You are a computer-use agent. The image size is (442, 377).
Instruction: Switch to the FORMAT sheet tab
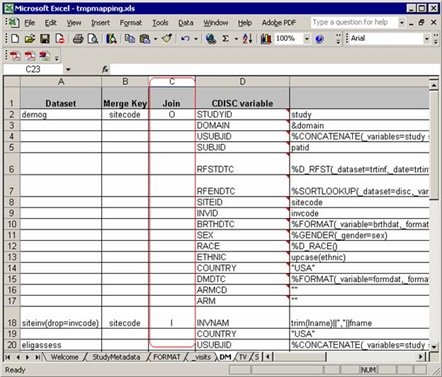(x=167, y=357)
